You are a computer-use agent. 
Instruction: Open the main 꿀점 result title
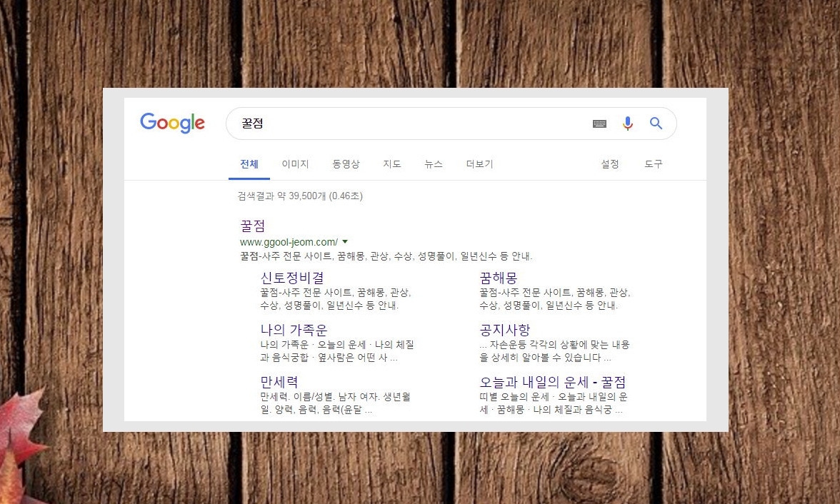tap(253, 226)
